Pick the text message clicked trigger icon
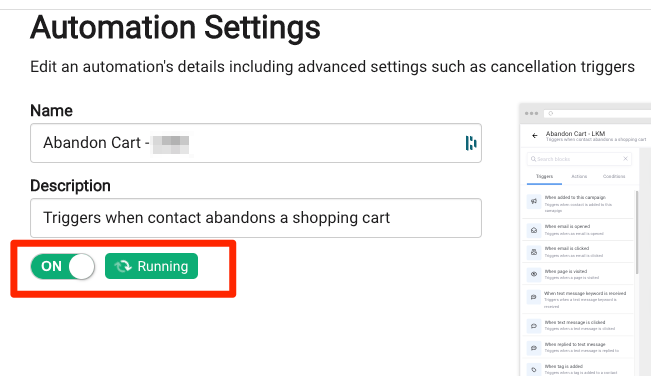 534,326
